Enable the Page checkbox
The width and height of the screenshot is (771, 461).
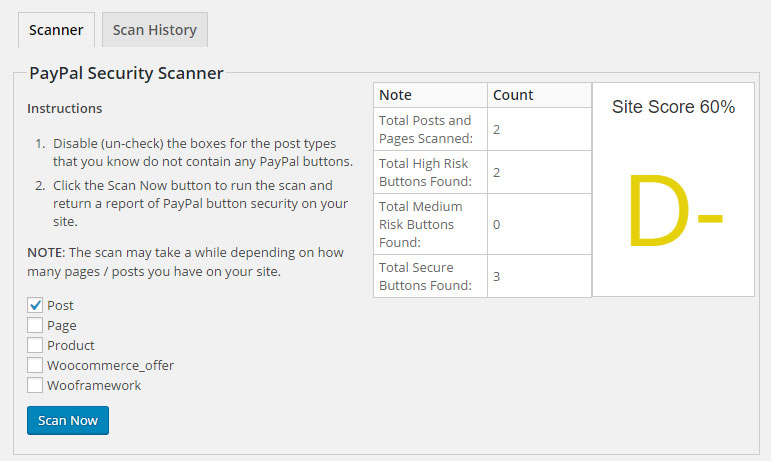[x=35, y=325]
